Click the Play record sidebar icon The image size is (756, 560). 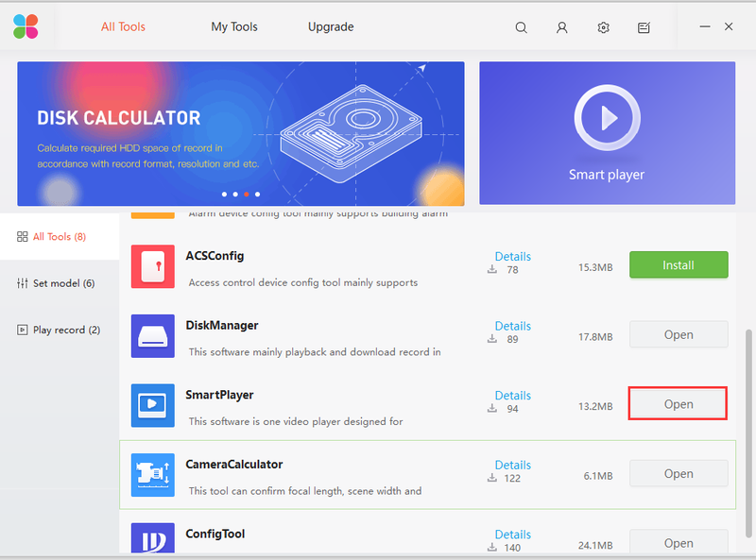pyautogui.click(x=22, y=331)
